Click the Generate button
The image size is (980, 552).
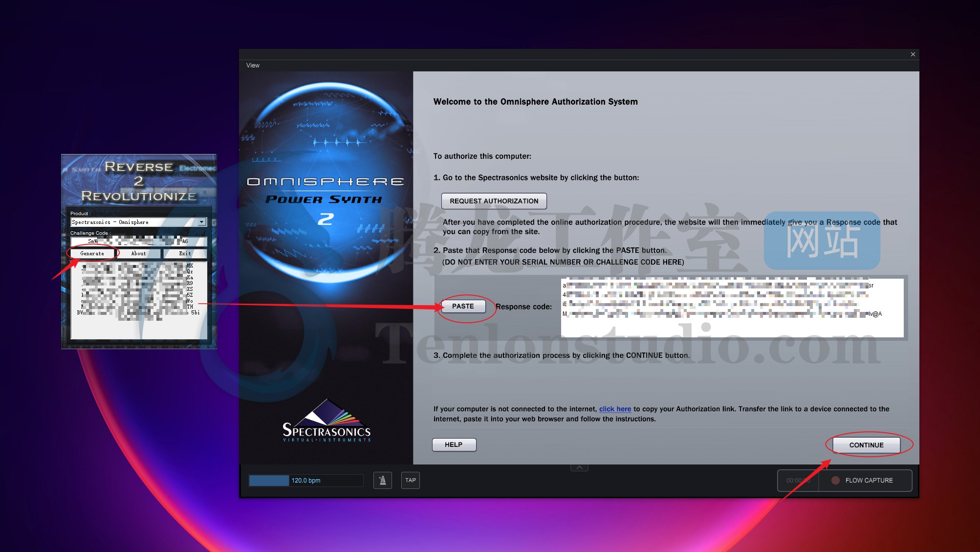click(x=92, y=253)
